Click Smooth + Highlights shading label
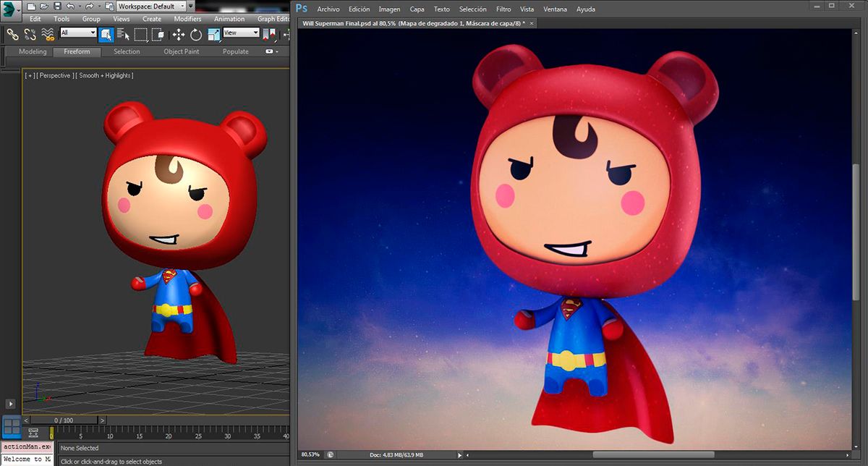 pyautogui.click(x=106, y=75)
